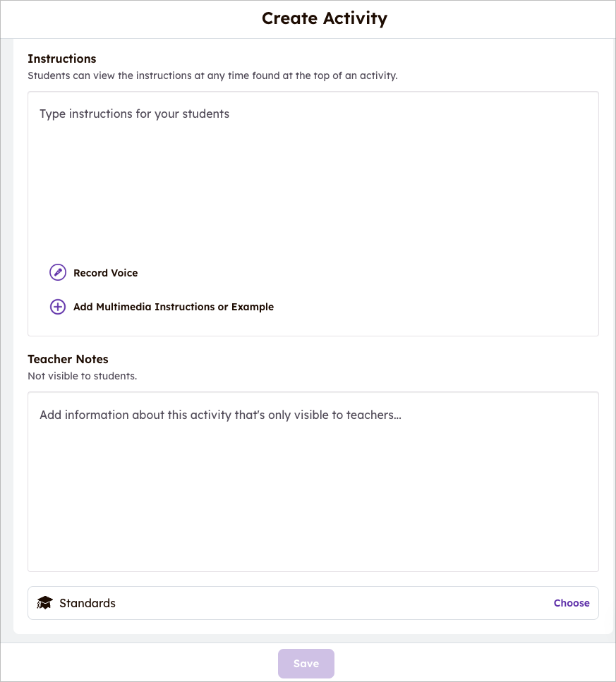Select the Record Voice label

click(x=106, y=273)
